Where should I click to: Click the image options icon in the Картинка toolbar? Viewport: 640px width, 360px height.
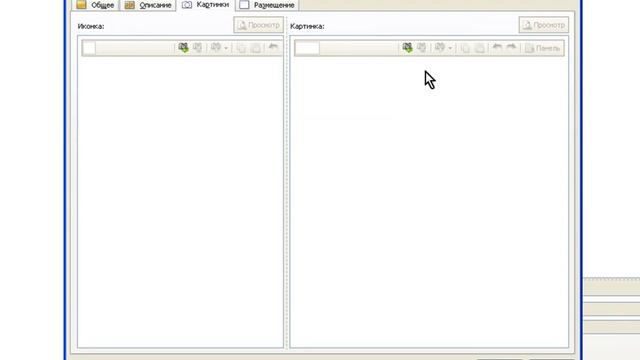pos(440,48)
